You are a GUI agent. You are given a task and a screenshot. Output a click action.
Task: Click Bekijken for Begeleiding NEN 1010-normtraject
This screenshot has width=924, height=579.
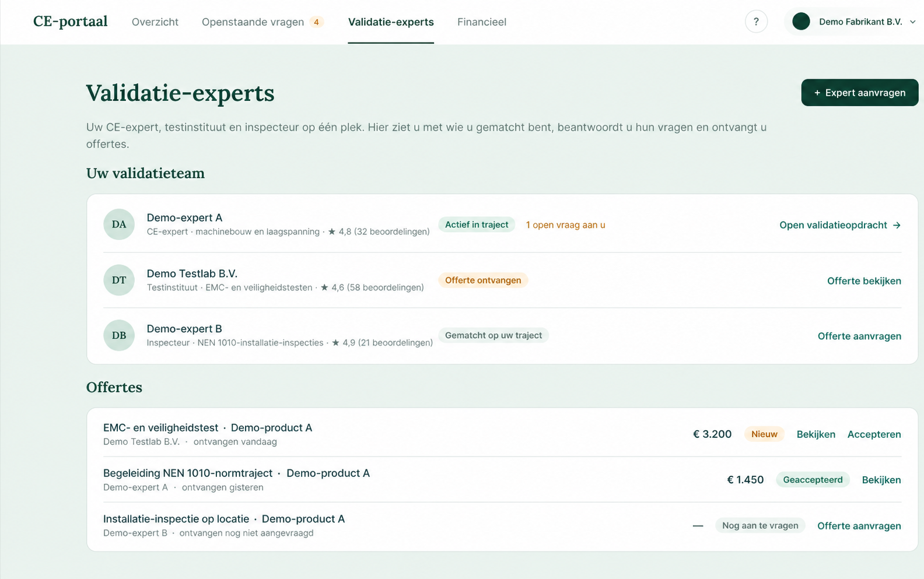[881, 480]
